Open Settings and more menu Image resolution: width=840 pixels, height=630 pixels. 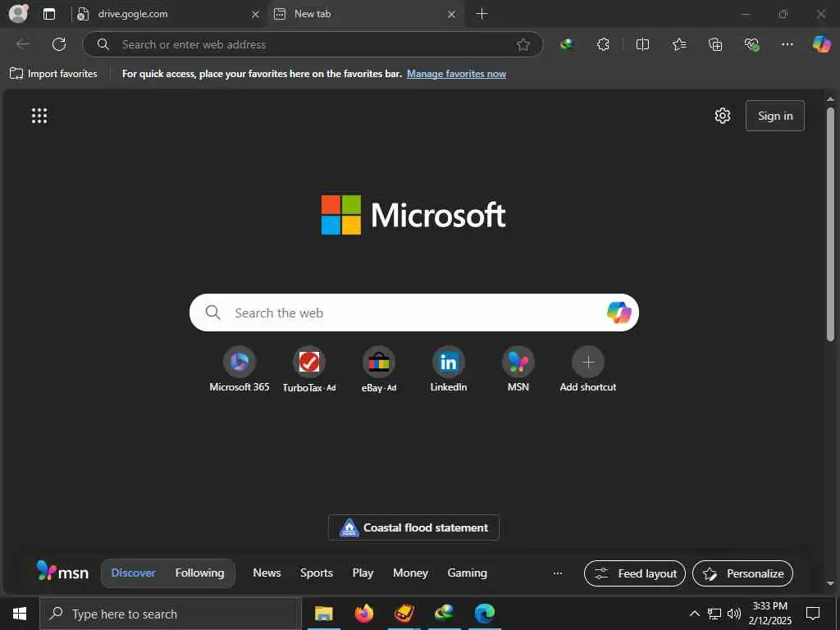787,44
